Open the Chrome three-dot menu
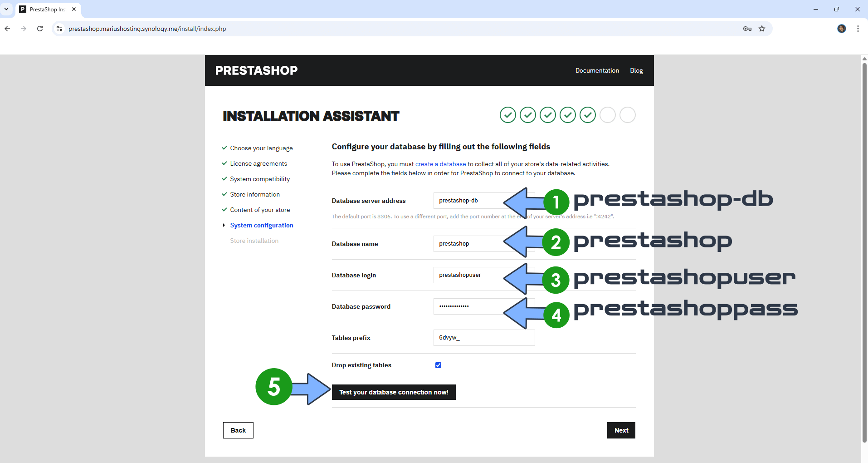 (x=858, y=28)
